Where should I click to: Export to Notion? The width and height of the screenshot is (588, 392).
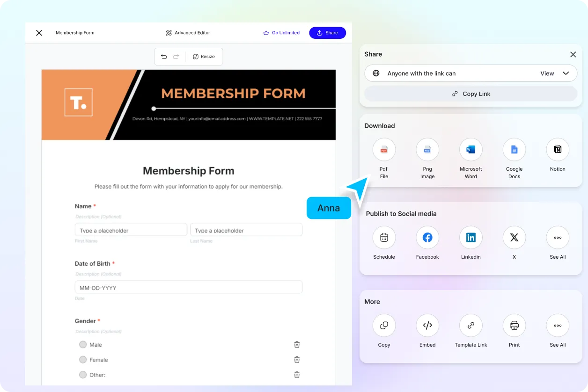click(558, 150)
